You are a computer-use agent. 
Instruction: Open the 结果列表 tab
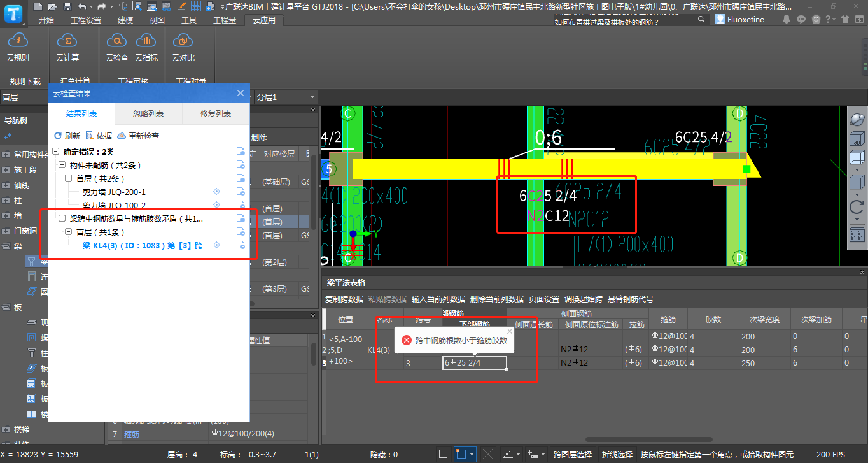click(x=81, y=113)
